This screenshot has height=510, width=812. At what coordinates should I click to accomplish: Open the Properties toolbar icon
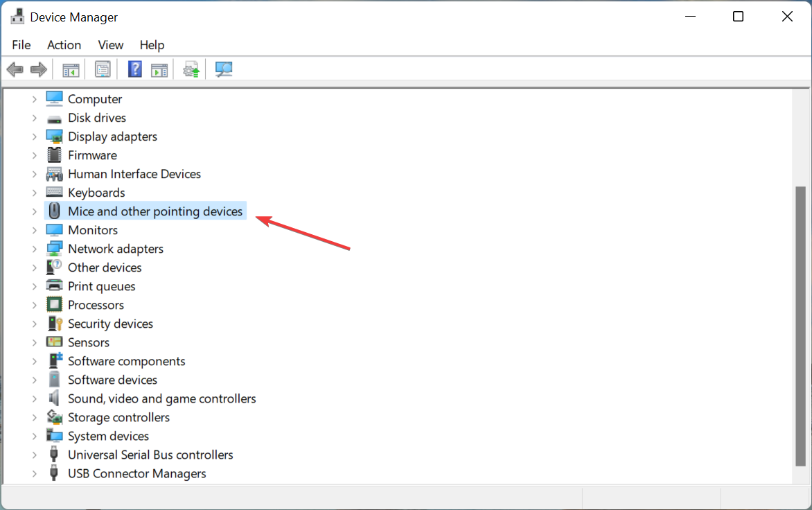click(103, 69)
